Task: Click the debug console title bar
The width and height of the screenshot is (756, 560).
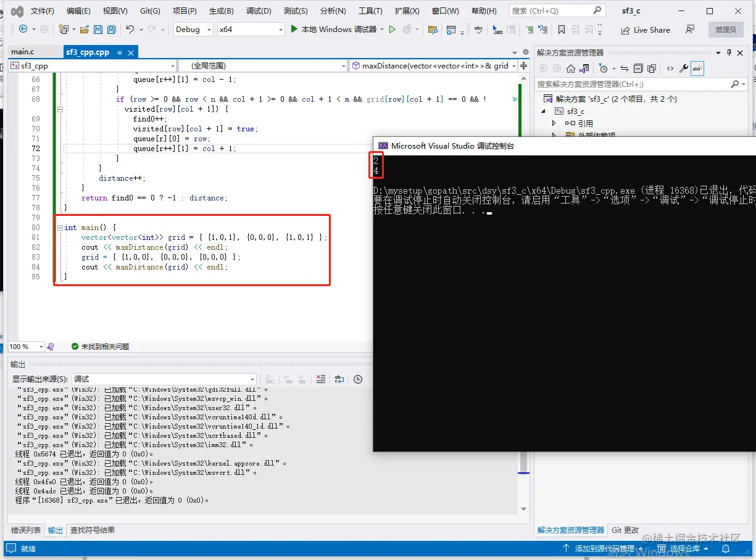Action: [x=565, y=146]
